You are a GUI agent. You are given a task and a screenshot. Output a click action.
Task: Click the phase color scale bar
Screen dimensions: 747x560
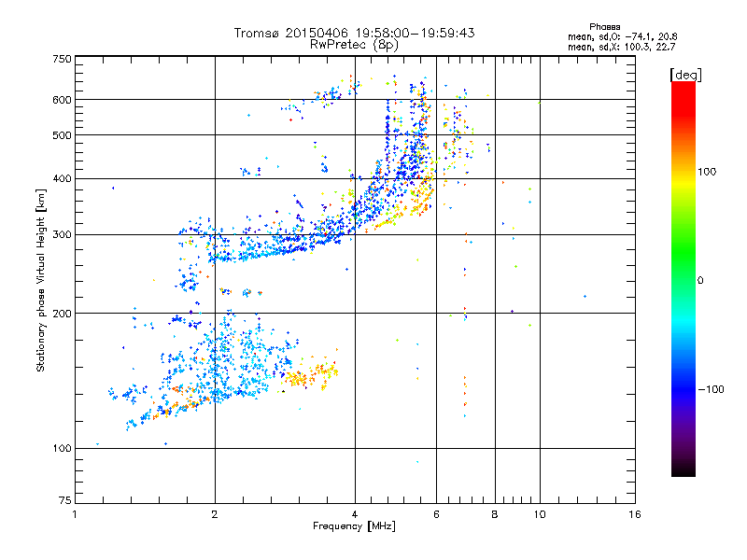tap(684, 278)
